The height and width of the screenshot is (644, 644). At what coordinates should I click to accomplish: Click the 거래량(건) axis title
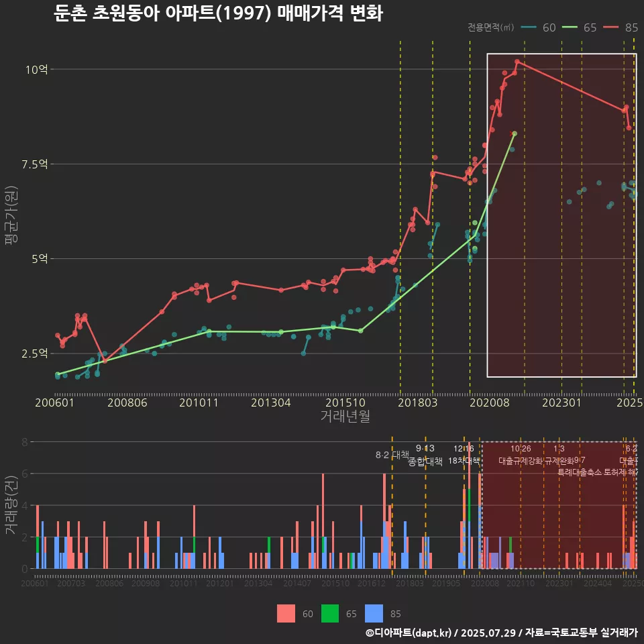(11, 505)
